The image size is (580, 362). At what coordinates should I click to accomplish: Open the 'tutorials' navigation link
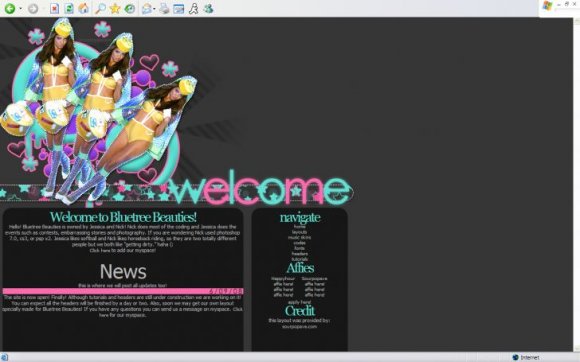pyautogui.click(x=300, y=259)
